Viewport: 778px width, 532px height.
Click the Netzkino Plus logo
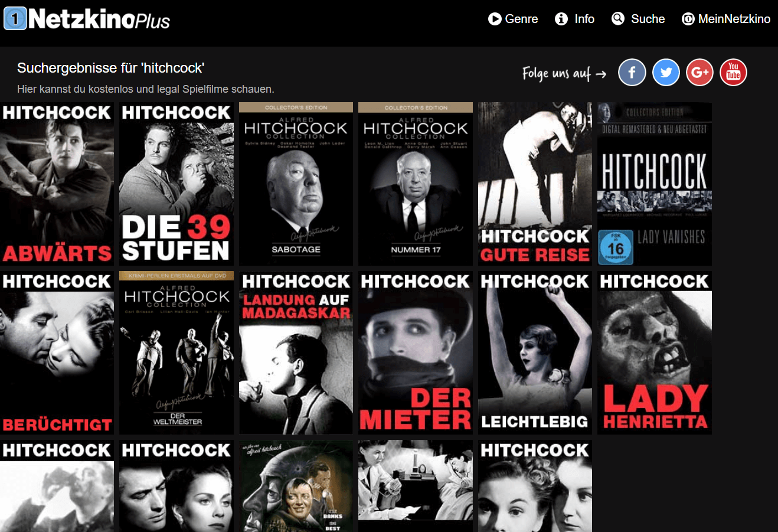pos(87,19)
